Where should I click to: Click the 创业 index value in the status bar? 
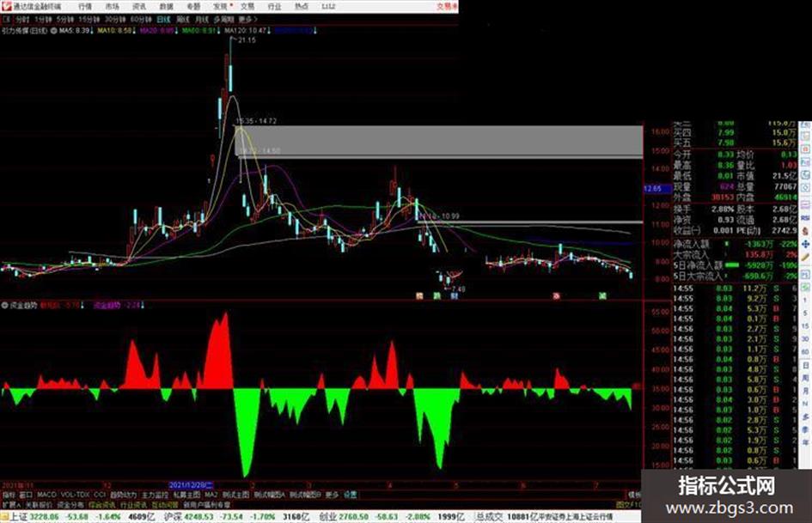(353, 517)
